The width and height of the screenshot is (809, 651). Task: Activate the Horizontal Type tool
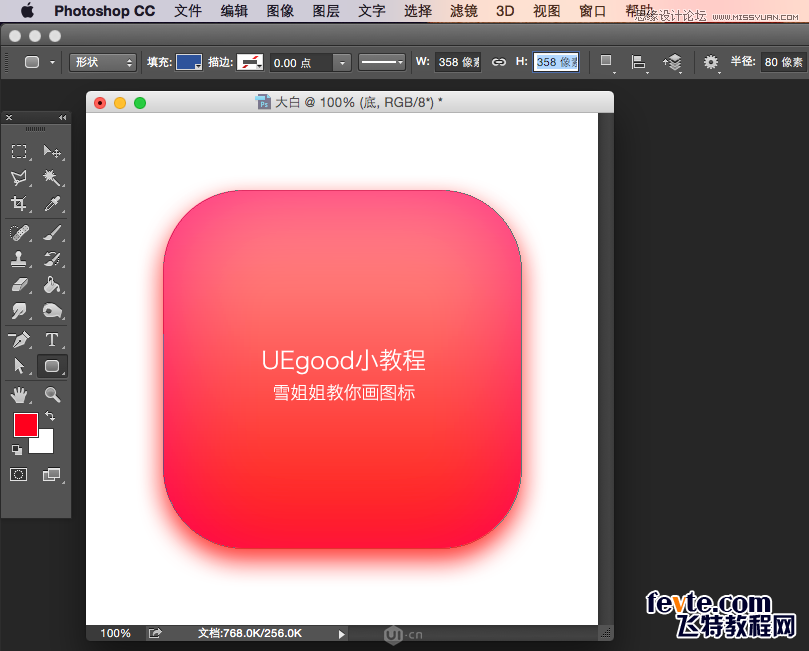click(x=52, y=340)
